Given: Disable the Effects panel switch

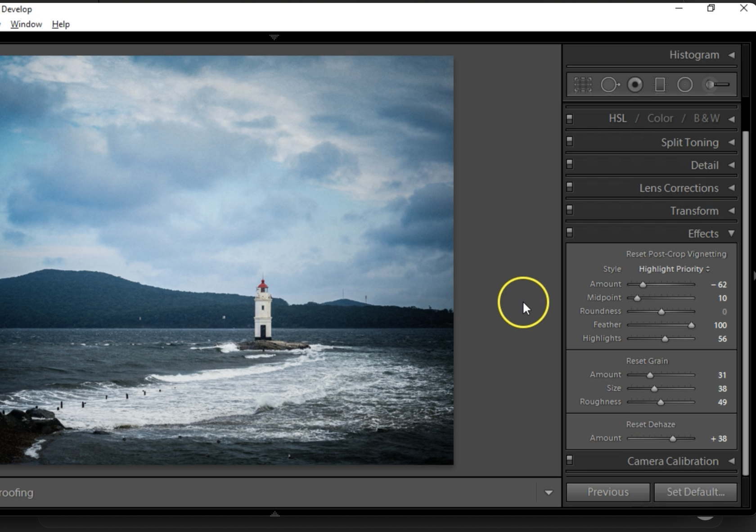Looking at the screenshot, I should [x=570, y=233].
